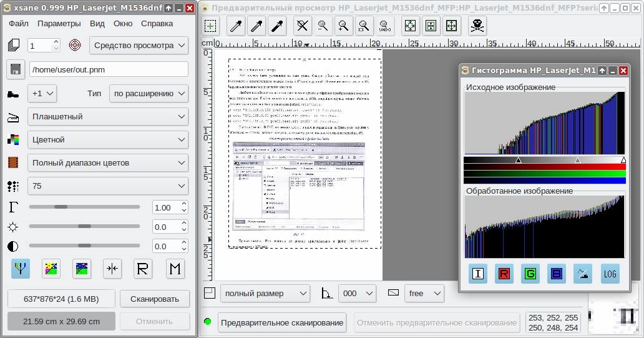Open the Справка menu
644x338 pixels.
(x=157, y=24)
